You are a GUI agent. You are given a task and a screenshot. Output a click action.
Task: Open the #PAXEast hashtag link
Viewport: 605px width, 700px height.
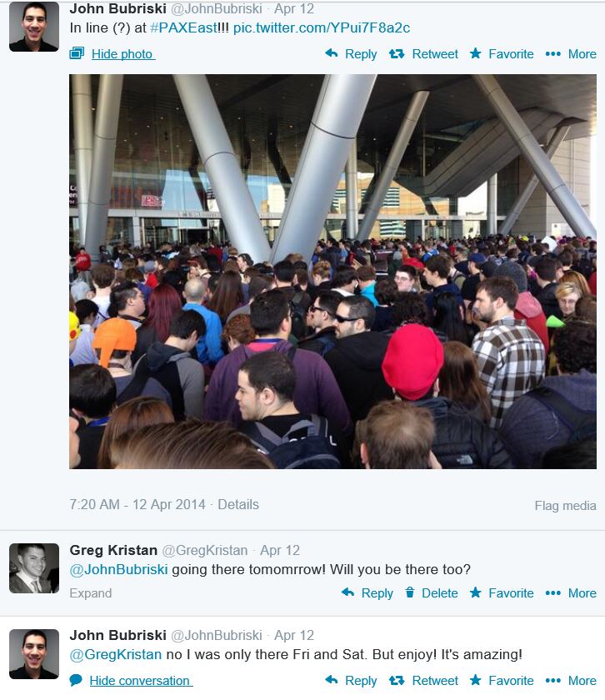click(183, 27)
